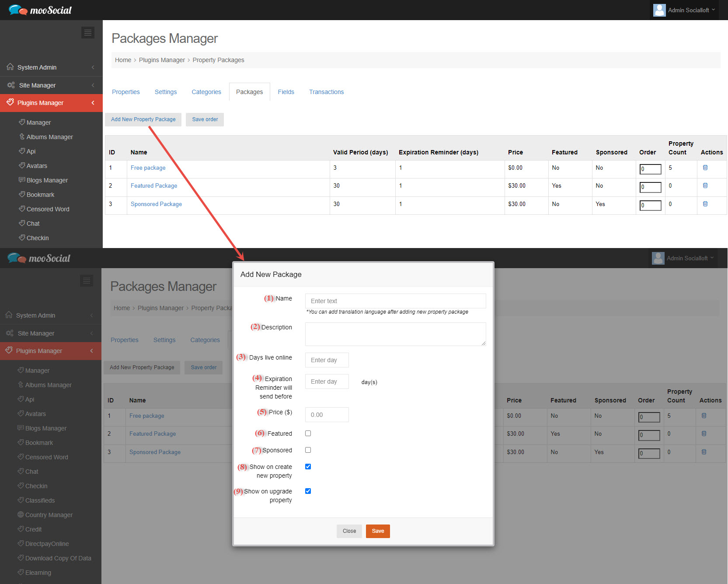This screenshot has height=584, width=728.
Task: Open Censored Word in top sidebar
Action: [48, 209]
